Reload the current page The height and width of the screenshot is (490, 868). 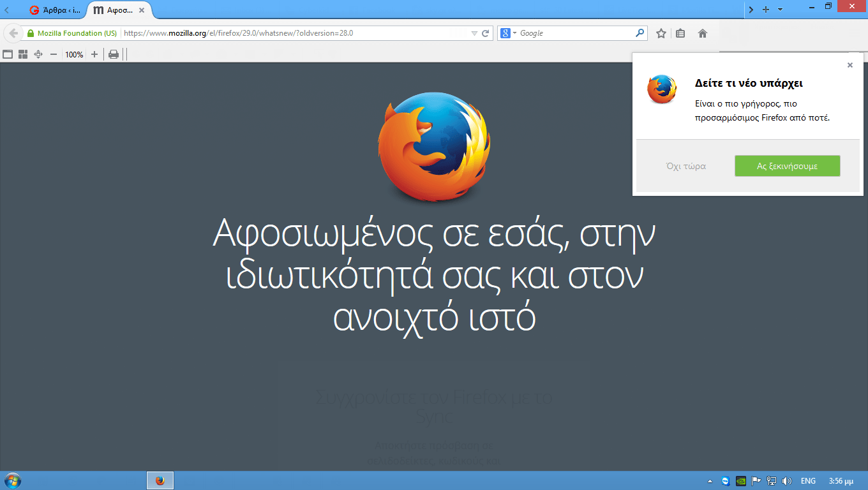tap(485, 33)
